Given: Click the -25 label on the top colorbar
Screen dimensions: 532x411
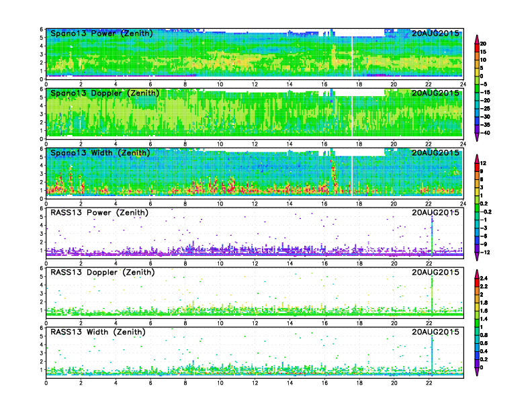Looking at the screenshot, I should (x=485, y=109).
